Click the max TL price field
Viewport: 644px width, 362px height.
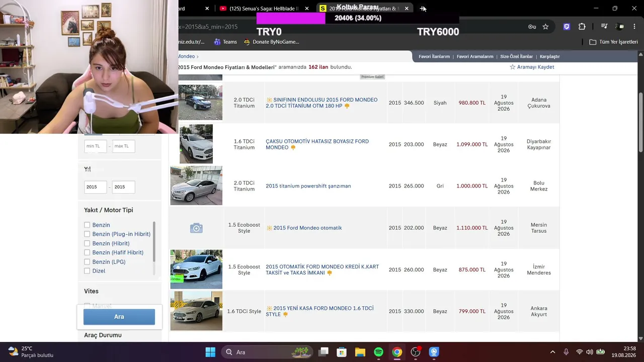click(123, 146)
